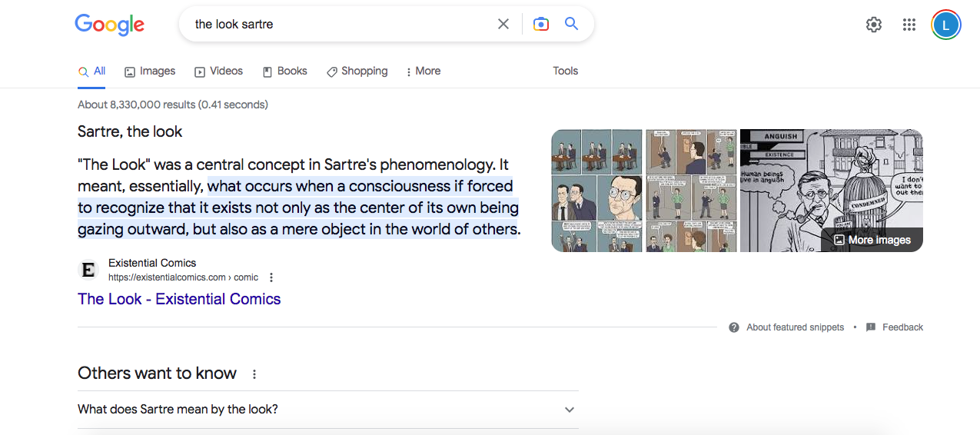This screenshot has height=435, width=980.
Task: Open 'The Look - Existential Comics' link
Action: [x=179, y=299]
